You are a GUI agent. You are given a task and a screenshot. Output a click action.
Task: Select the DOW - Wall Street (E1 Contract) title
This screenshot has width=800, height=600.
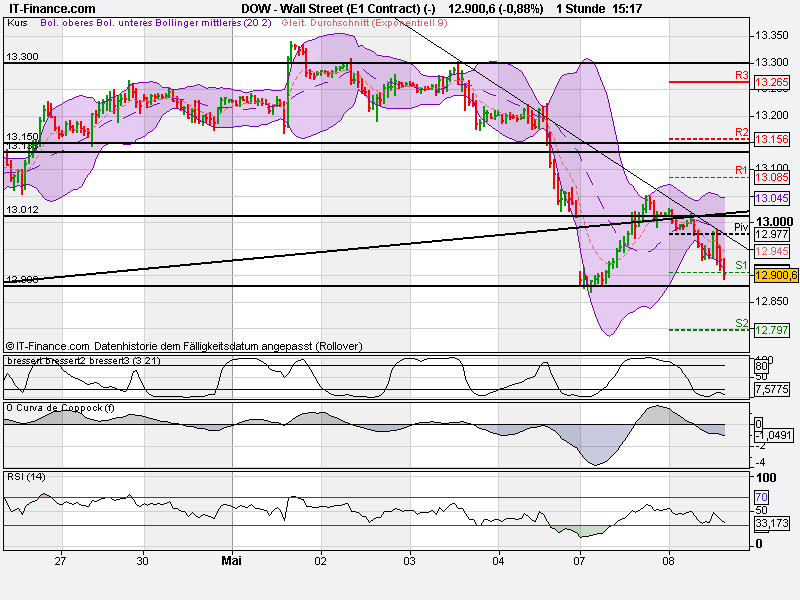coord(338,9)
